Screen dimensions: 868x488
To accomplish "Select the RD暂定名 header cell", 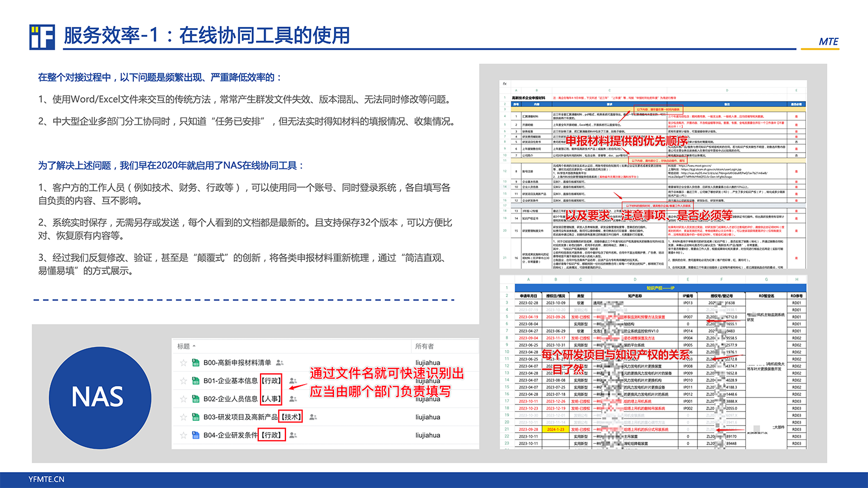I will 766,295.
